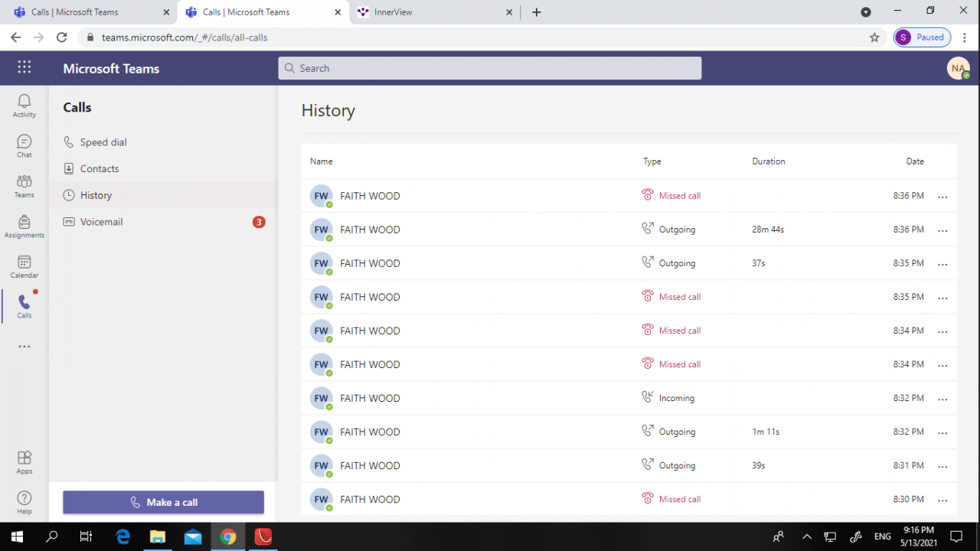
Task: Select History in Calls panel
Action: point(163,195)
